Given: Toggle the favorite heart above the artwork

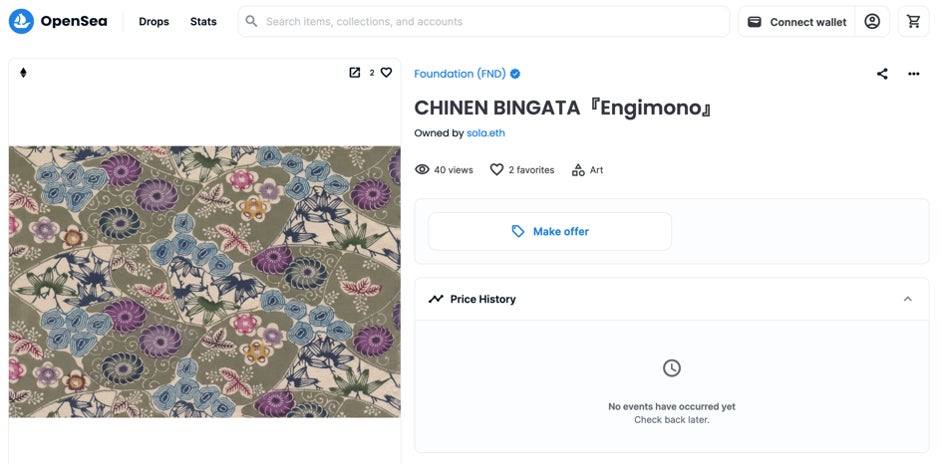Looking at the screenshot, I should click(x=386, y=72).
